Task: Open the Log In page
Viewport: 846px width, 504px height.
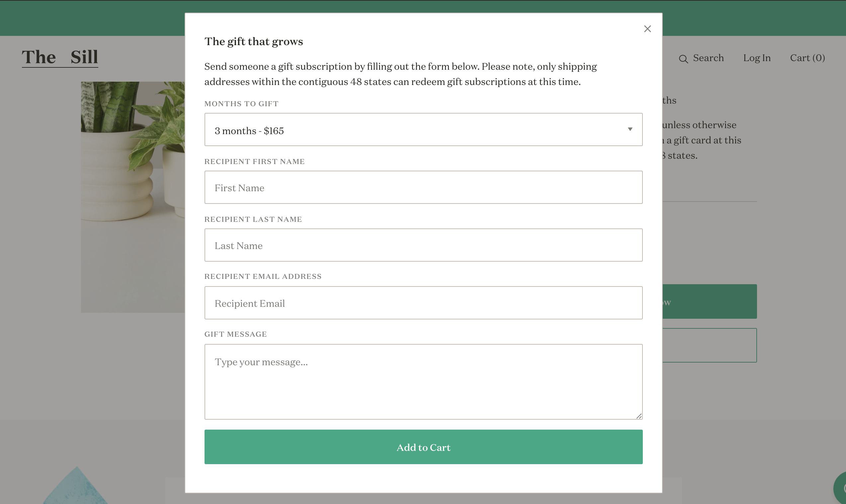Action: [757, 58]
